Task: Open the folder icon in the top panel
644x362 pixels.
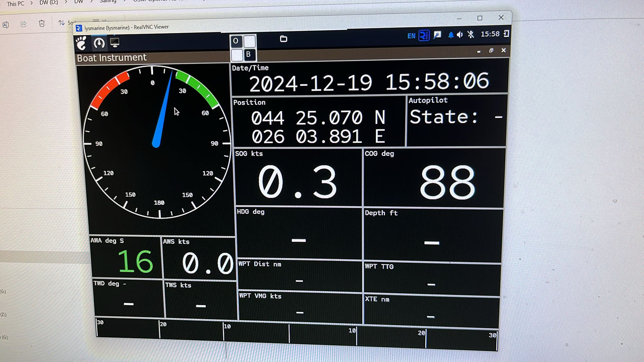Action: (283, 39)
